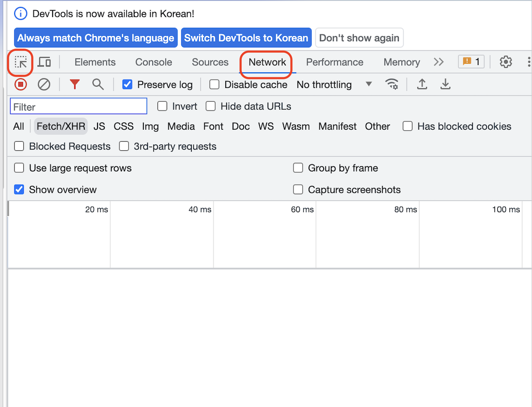Clear the network log

coord(44,84)
